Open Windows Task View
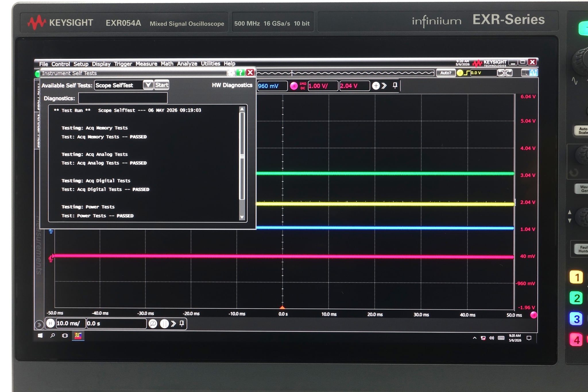 point(65,336)
